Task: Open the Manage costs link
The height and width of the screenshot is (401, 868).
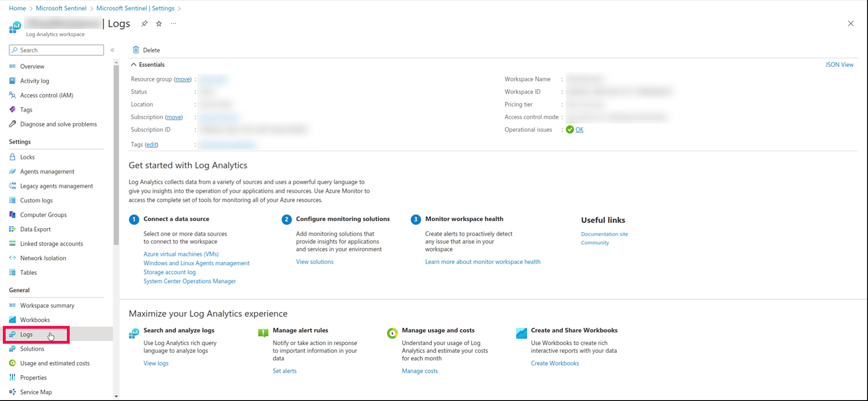Action: click(x=420, y=371)
